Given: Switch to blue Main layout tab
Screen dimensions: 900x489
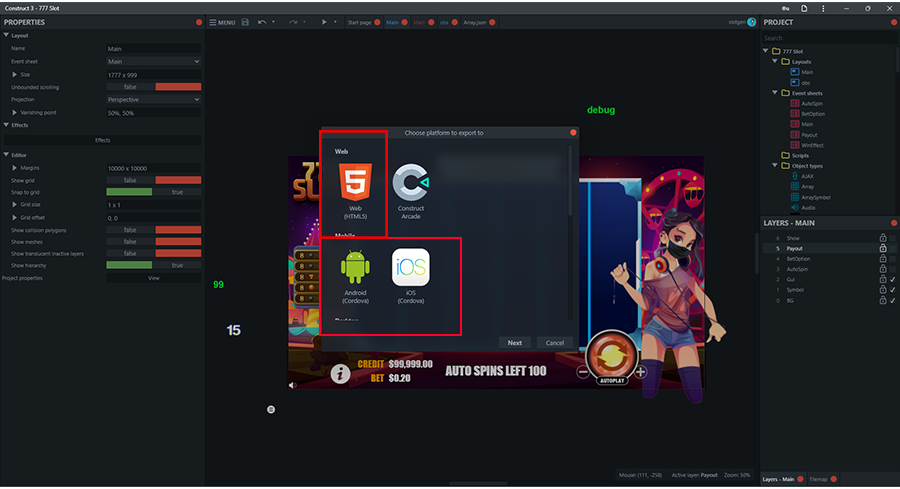Looking at the screenshot, I should [392, 22].
